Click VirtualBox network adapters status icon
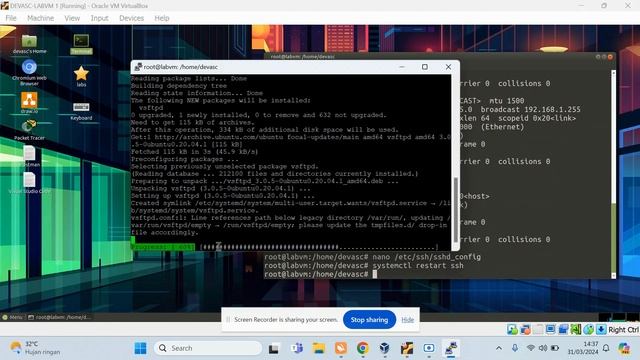 (x=525, y=329)
